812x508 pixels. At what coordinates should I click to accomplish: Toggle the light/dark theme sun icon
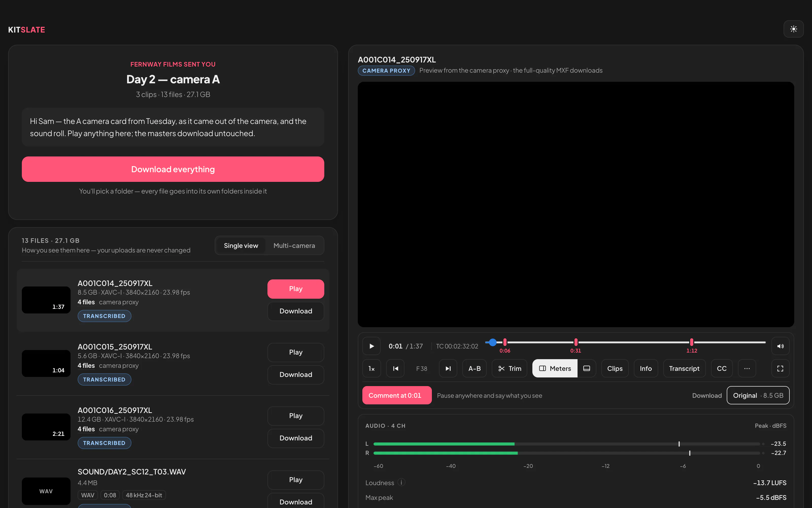[793, 29]
